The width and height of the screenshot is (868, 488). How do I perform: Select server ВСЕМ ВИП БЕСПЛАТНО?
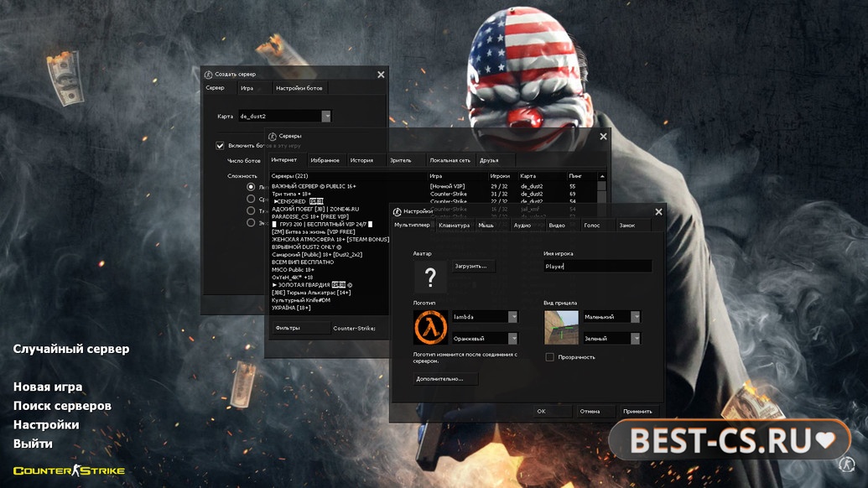click(x=330, y=262)
